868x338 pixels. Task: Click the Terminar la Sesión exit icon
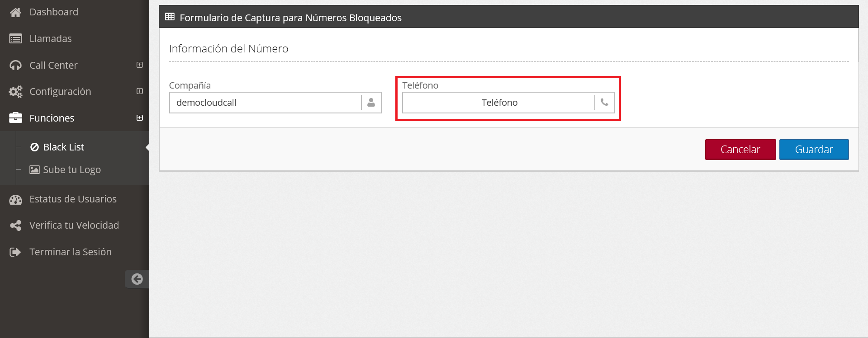coord(15,252)
